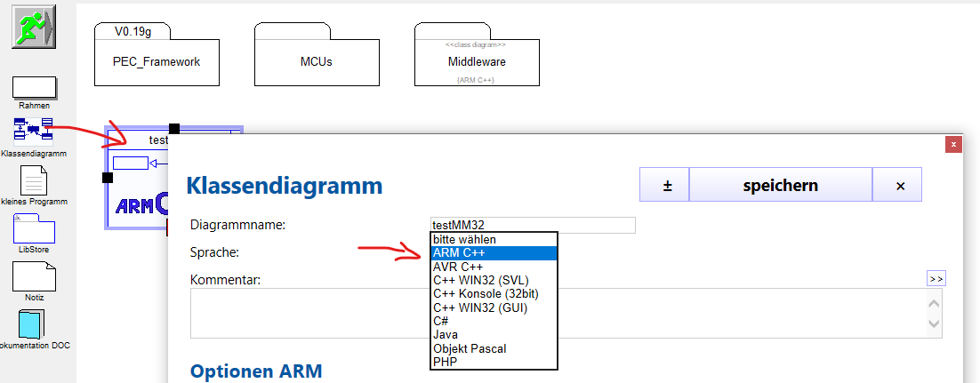Click the Diagrammname text field
980x383 pixels.
click(532, 225)
